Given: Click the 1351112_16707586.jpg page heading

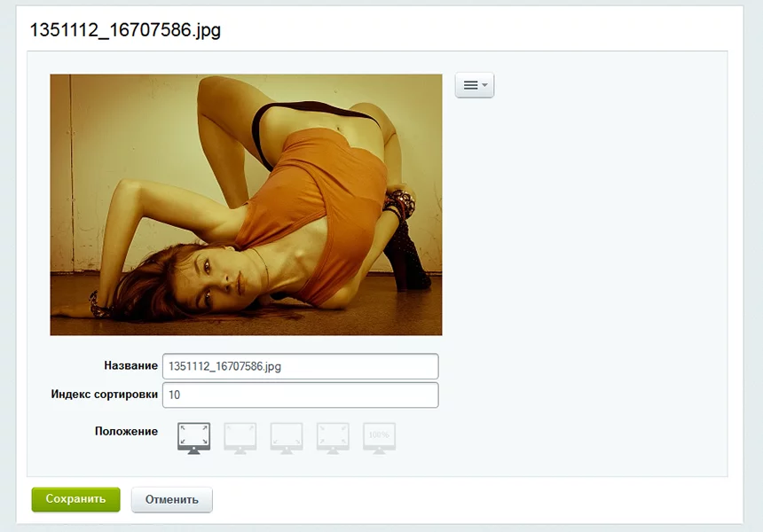Looking at the screenshot, I should pos(126,30).
